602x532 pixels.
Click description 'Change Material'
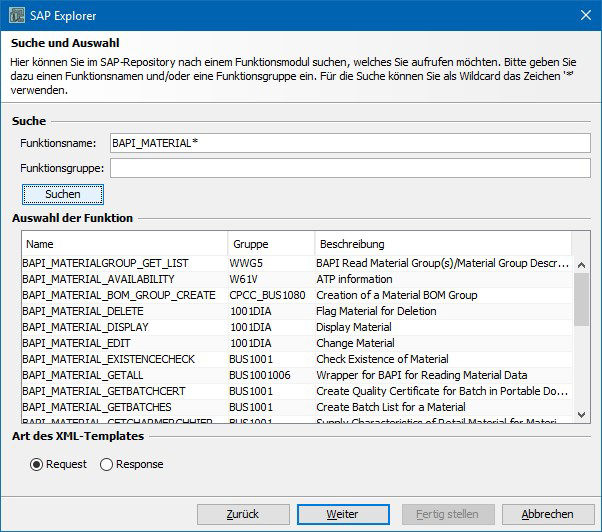pos(356,343)
